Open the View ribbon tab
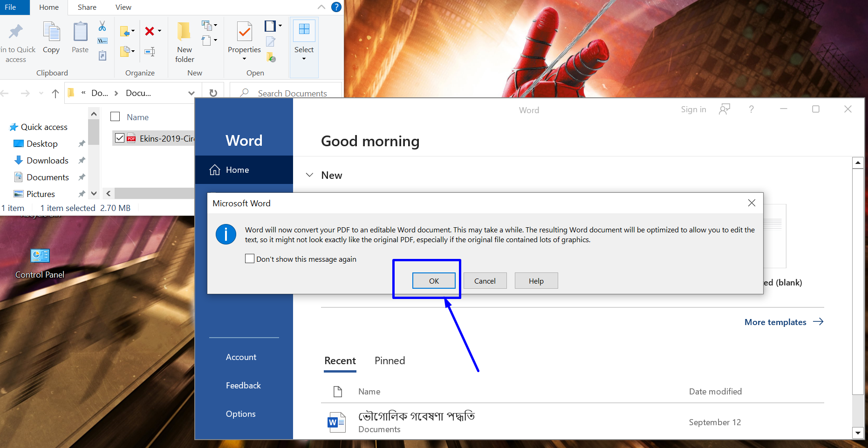The height and width of the screenshot is (448, 868). (123, 7)
